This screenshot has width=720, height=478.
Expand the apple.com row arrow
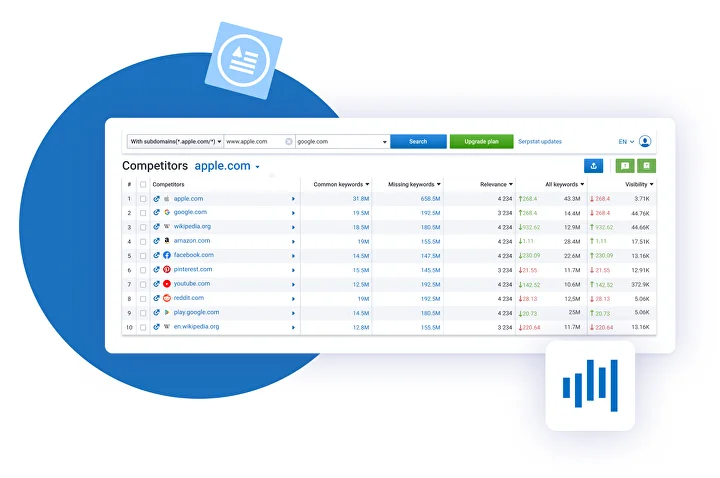click(x=293, y=199)
